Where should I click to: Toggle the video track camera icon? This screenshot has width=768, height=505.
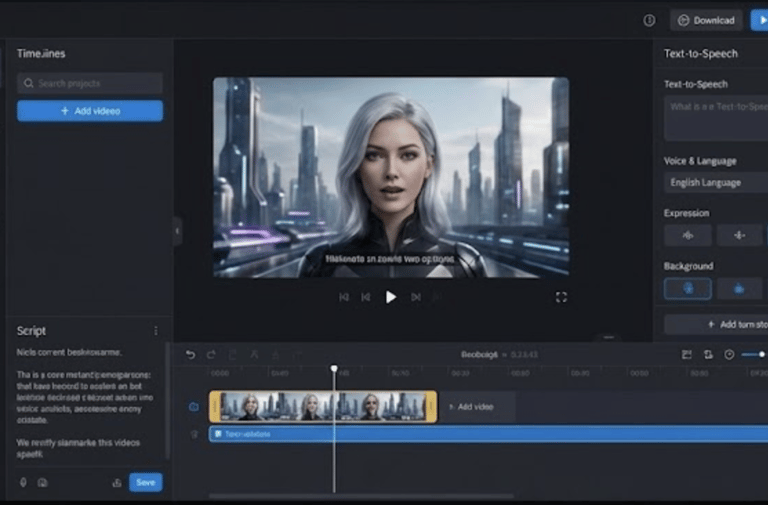194,407
